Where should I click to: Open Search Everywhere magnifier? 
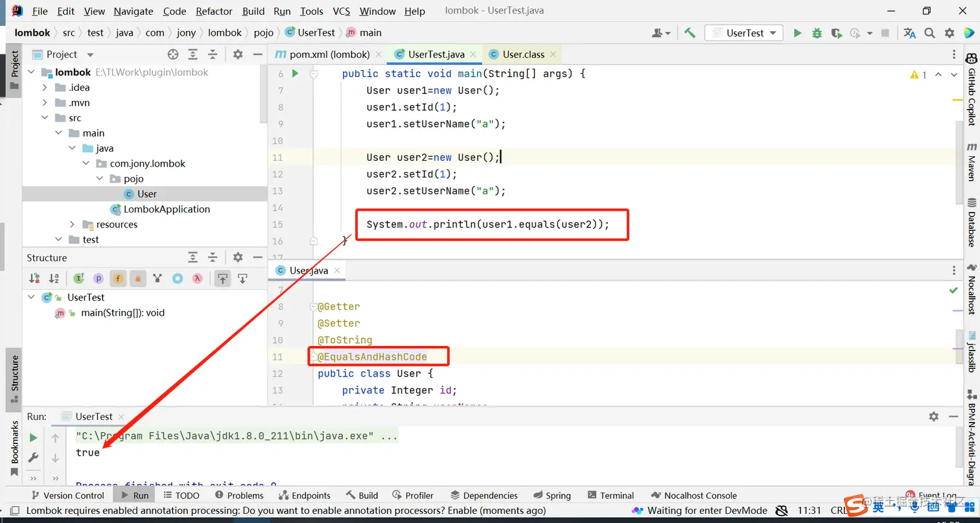click(929, 33)
